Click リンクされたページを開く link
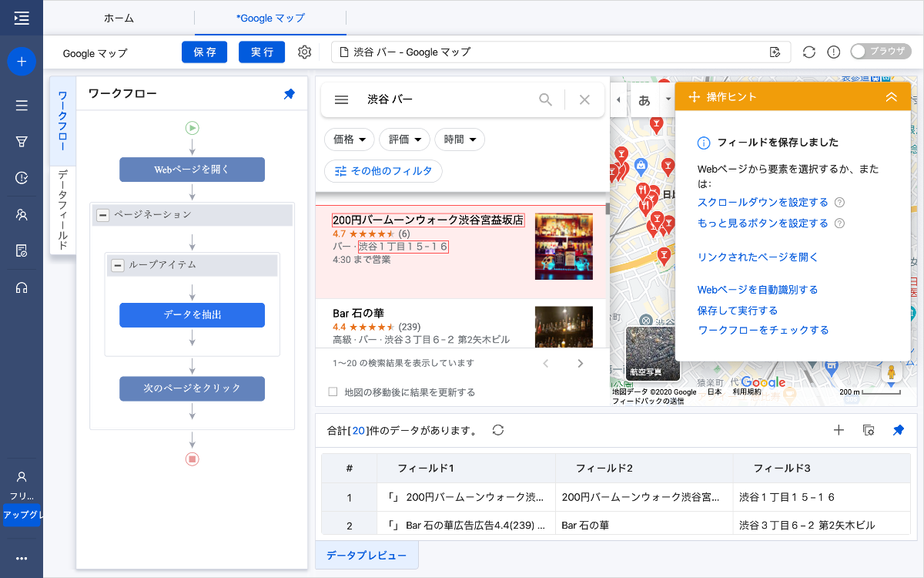Viewport: 924px width, 578px height. 758,257
